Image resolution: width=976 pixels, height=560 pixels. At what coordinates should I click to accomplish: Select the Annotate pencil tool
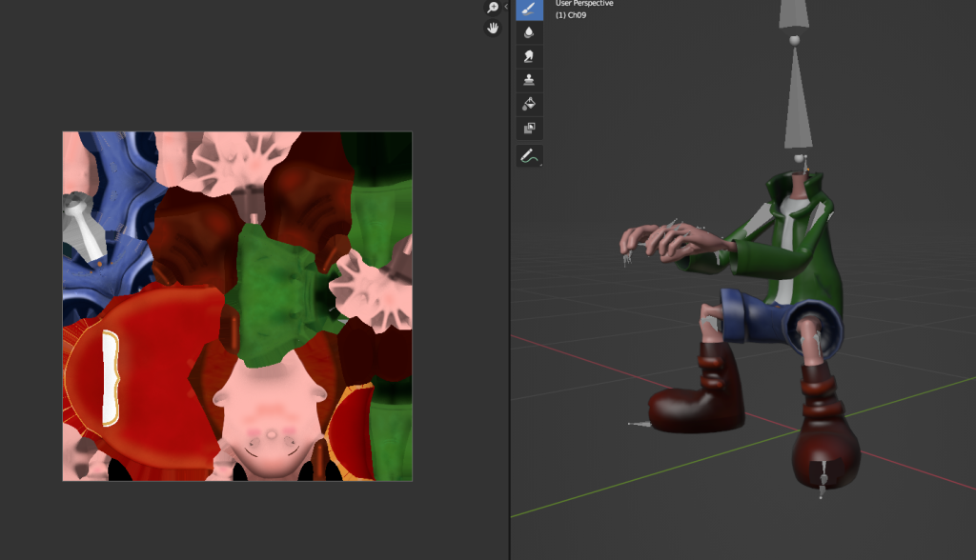[530, 155]
